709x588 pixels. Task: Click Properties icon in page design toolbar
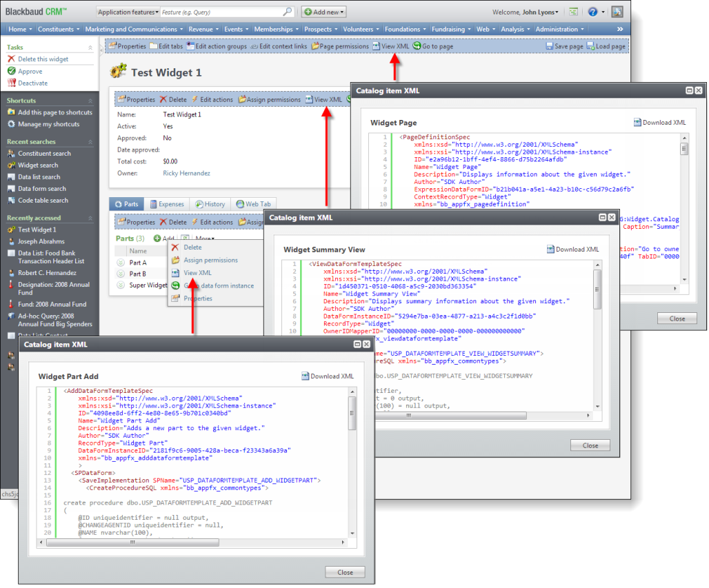(x=112, y=45)
